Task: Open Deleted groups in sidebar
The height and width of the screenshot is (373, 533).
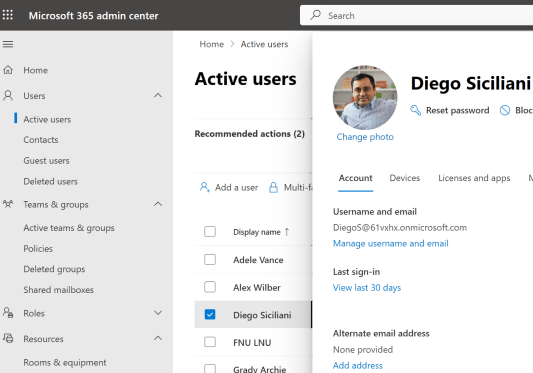Action: point(54,269)
